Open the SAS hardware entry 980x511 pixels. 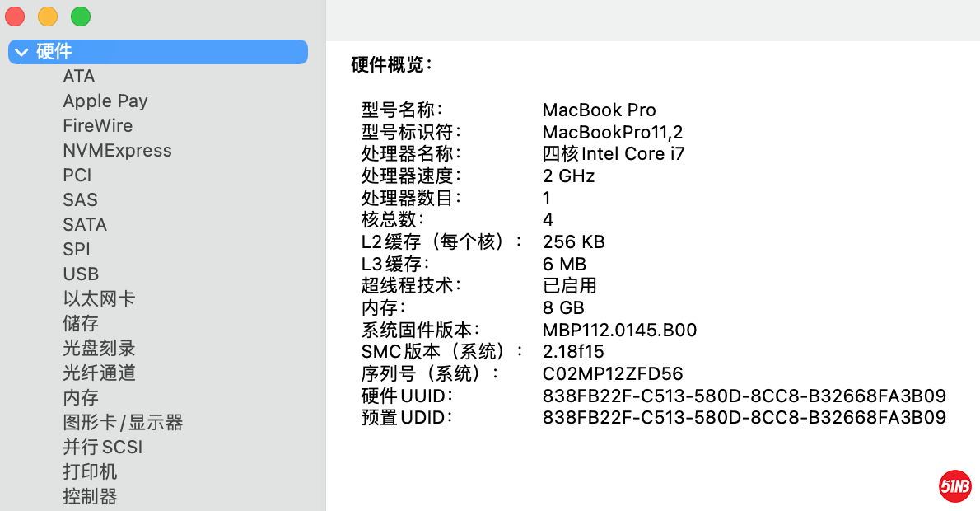click(x=80, y=200)
